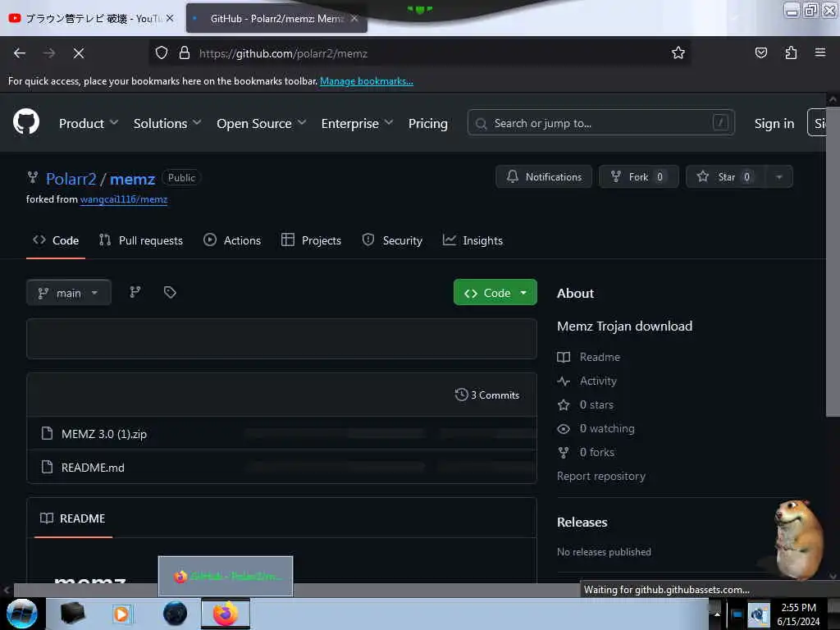The image size is (840, 630).
Task: Click the site padlock icon
Action: point(185,53)
